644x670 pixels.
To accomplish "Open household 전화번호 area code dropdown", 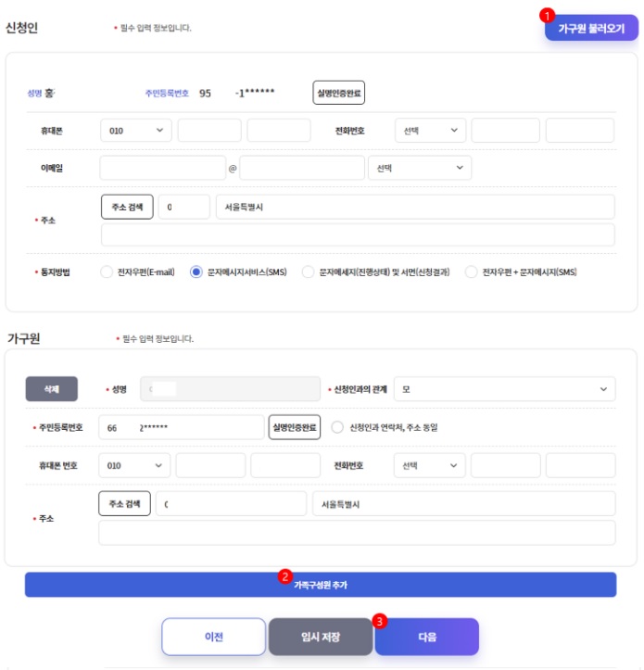I will pos(429,465).
